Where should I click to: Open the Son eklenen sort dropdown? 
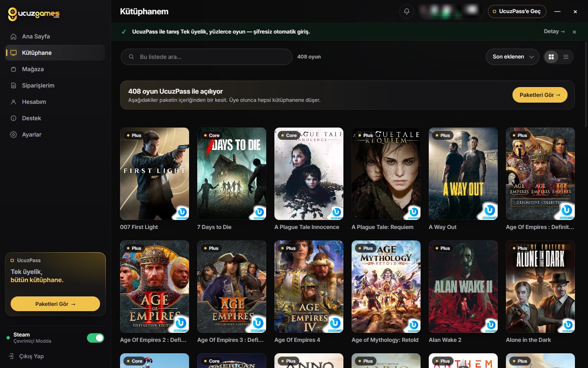[x=512, y=57]
